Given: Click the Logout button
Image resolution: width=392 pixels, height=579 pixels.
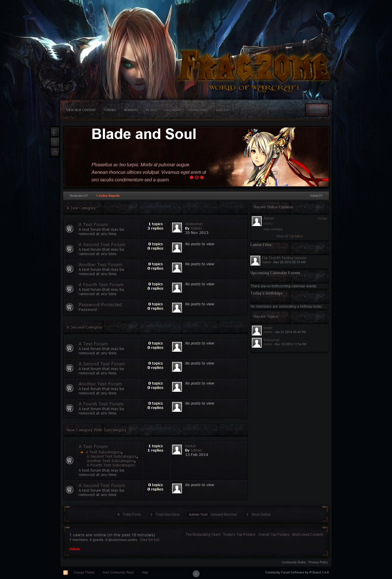Looking at the screenshot, I should [317, 110].
